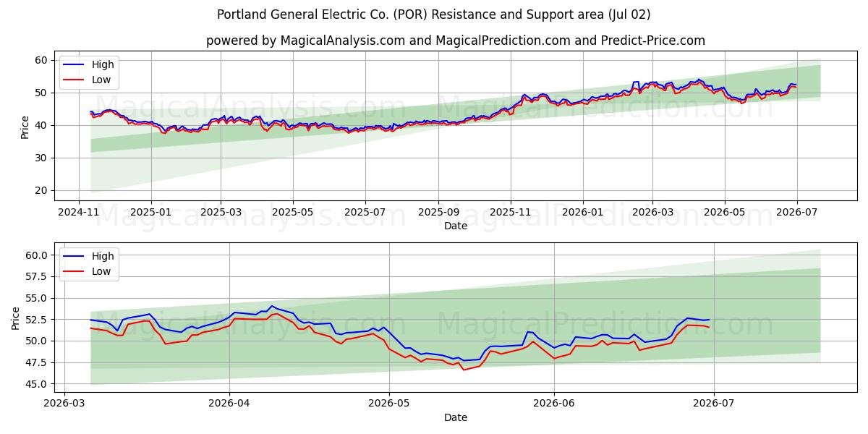
Task: Click the lower chart 'Price' axis label
Action: pos(16,318)
